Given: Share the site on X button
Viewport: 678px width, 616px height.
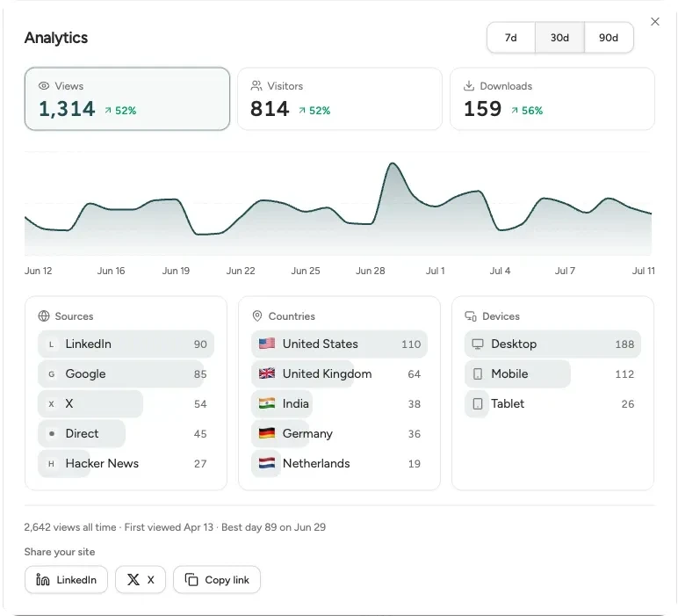Looking at the screenshot, I should click(141, 580).
